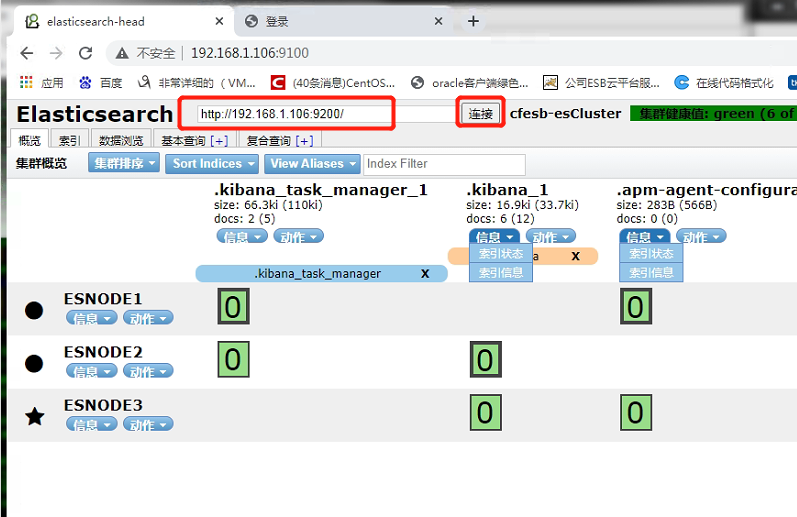Open the 在线代码格式化 bookmark
This screenshot has height=517, width=797.
724,82
